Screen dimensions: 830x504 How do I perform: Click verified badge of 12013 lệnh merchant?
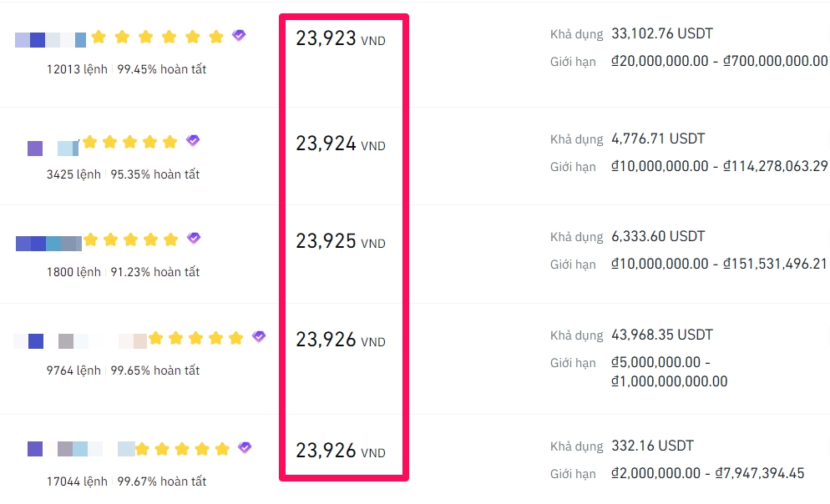coord(239,35)
